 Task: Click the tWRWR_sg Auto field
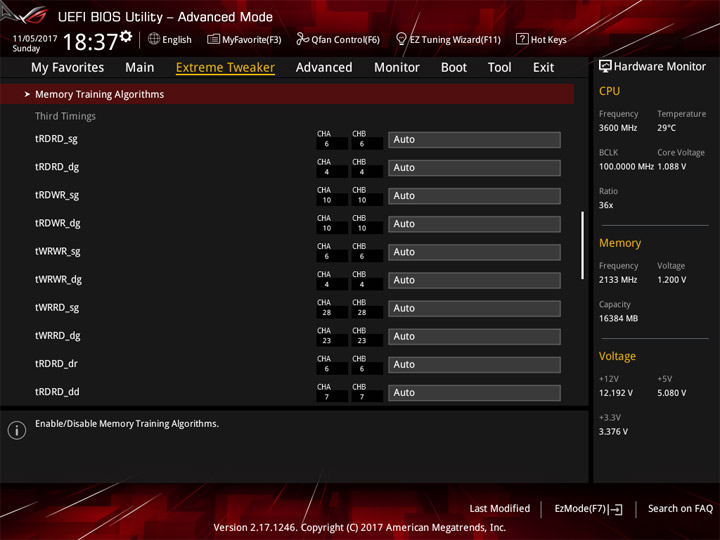coord(474,252)
